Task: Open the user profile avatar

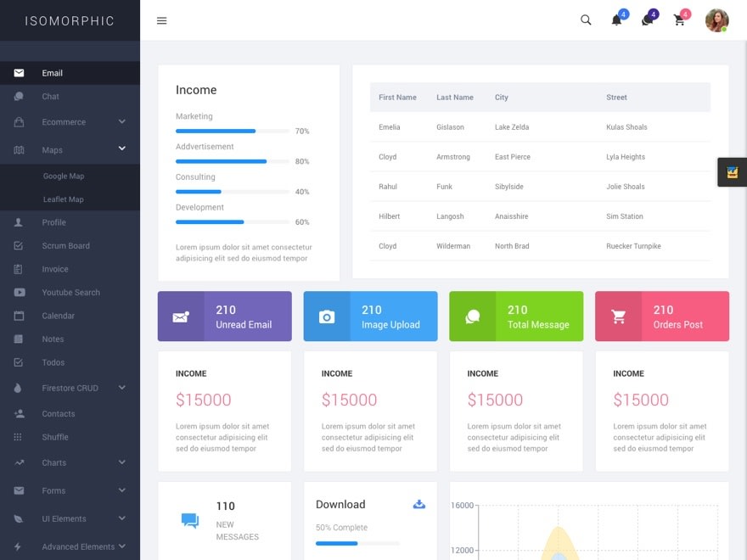Action: pos(716,20)
